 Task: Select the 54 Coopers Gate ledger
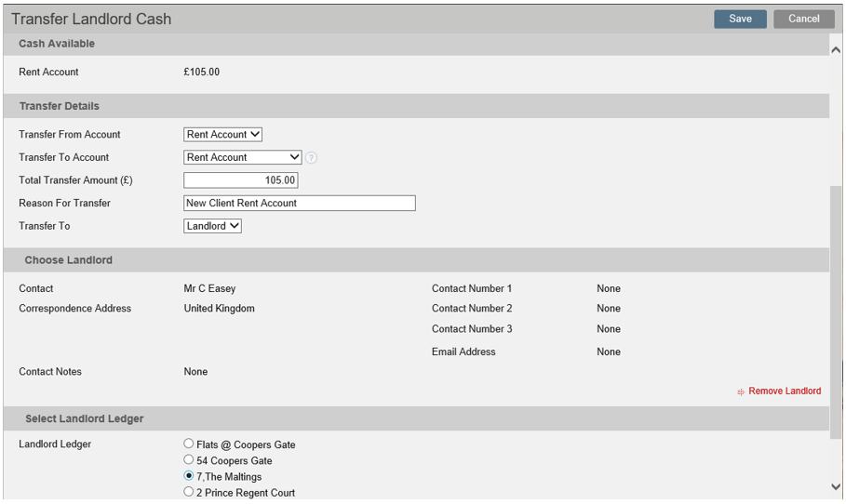pyautogui.click(x=188, y=459)
